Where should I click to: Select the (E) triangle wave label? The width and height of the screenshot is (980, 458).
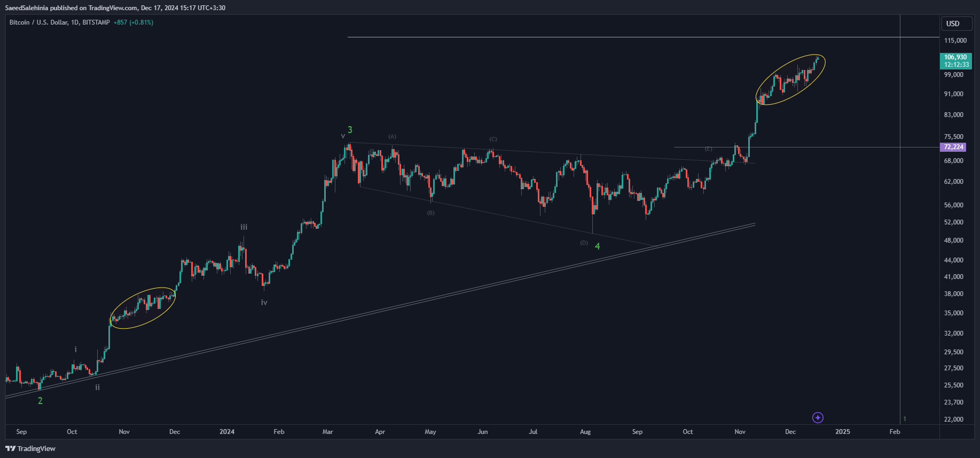click(708, 149)
